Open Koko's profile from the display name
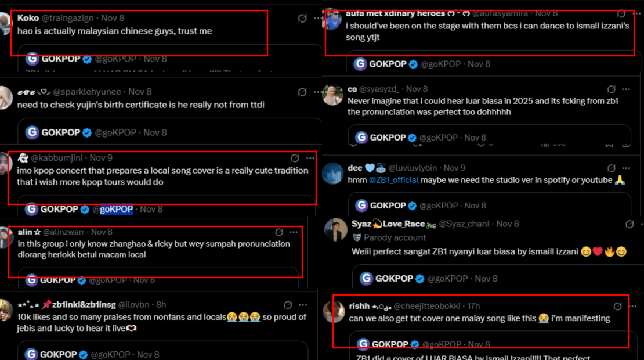The height and width of the screenshot is (360, 644). click(x=28, y=18)
